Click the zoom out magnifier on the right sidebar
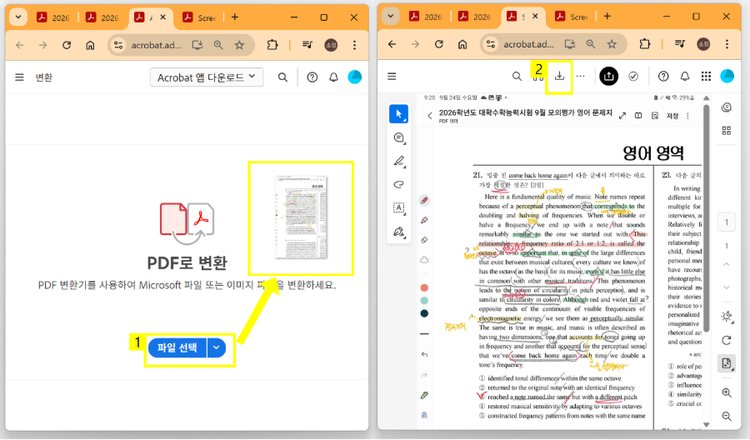Screen dimensions: 750x440 coord(726,416)
